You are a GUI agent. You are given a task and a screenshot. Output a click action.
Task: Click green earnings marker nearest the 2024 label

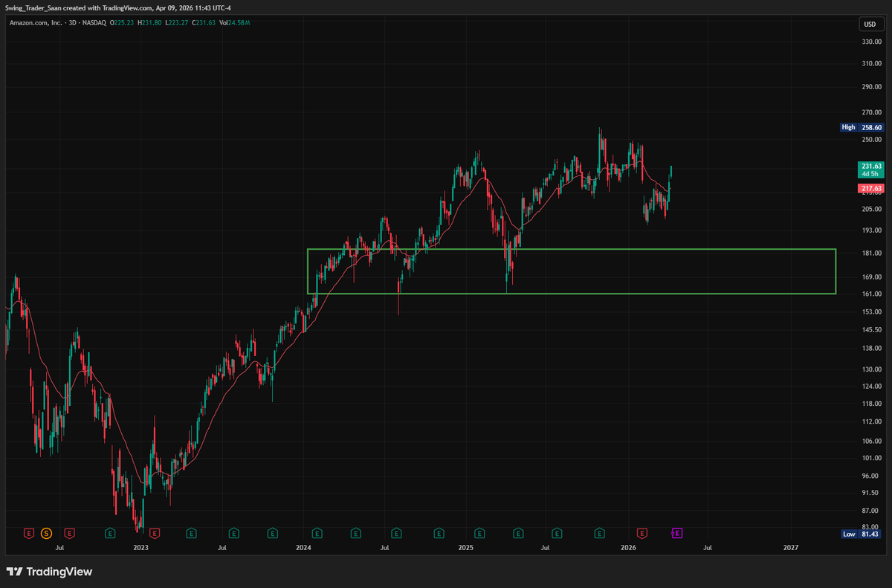click(x=317, y=533)
